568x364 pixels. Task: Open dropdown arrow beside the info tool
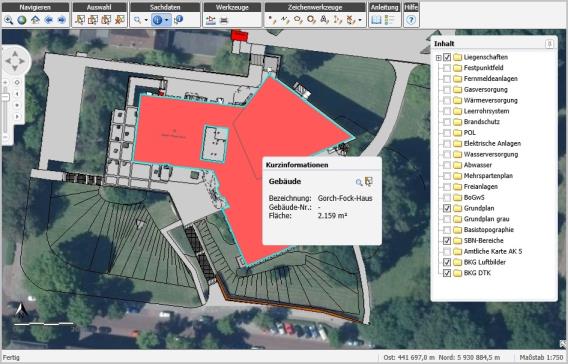tap(167, 20)
